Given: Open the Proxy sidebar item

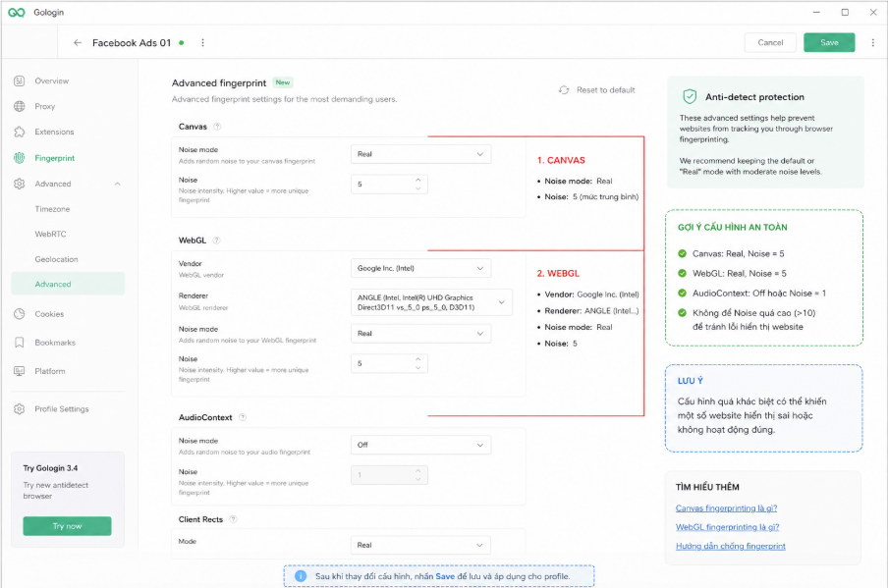Looking at the screenshot, I should coord(45,106).
